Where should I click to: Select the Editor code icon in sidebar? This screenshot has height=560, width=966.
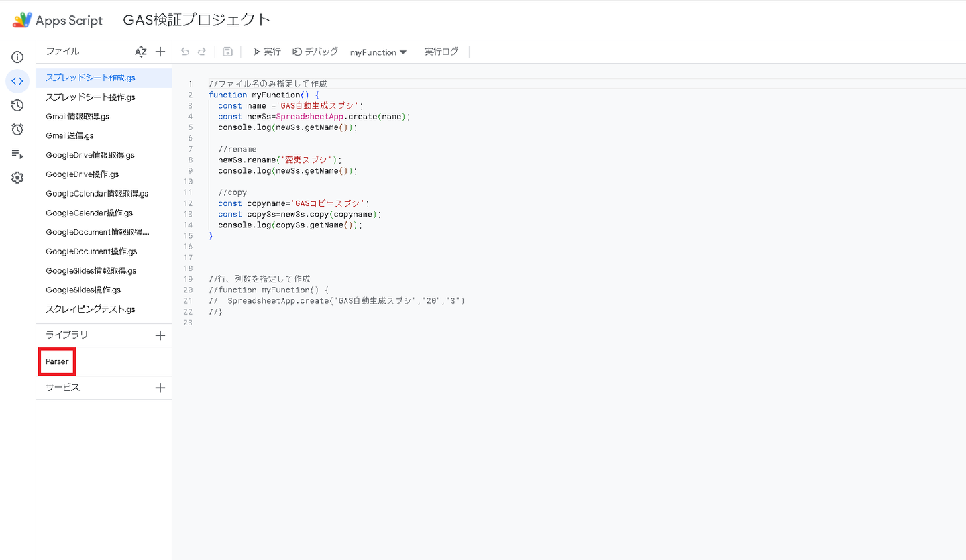[17, 81]
